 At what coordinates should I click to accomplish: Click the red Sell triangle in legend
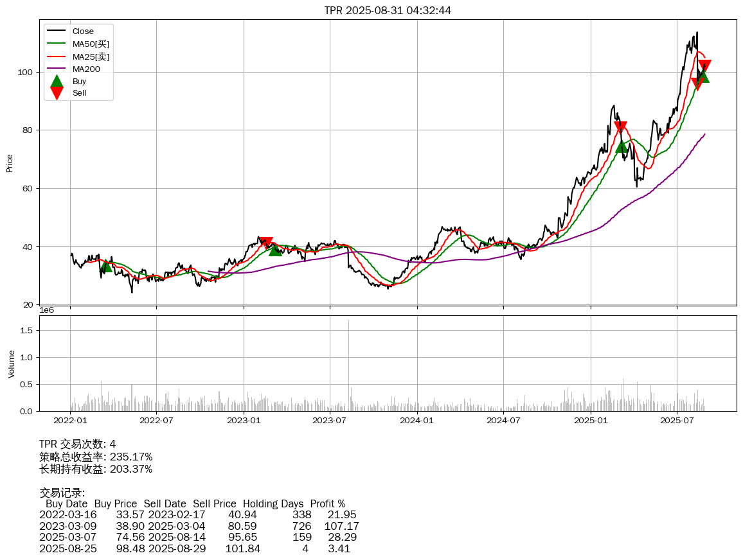click(57, 93)
